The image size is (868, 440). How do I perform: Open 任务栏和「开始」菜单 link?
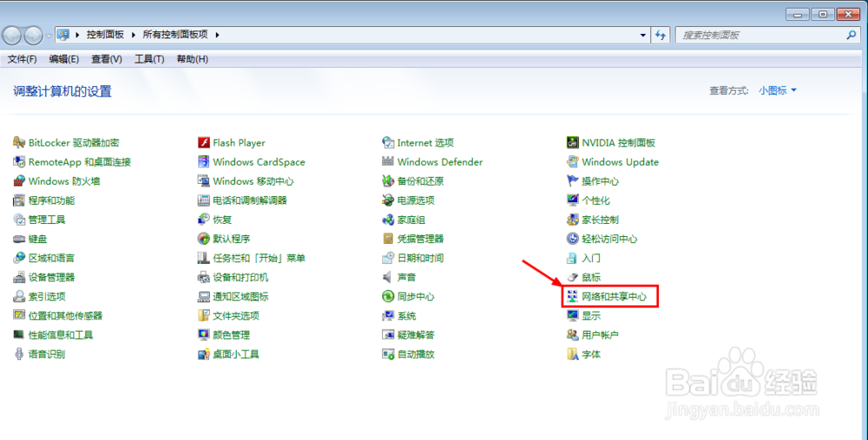(259, 258)
